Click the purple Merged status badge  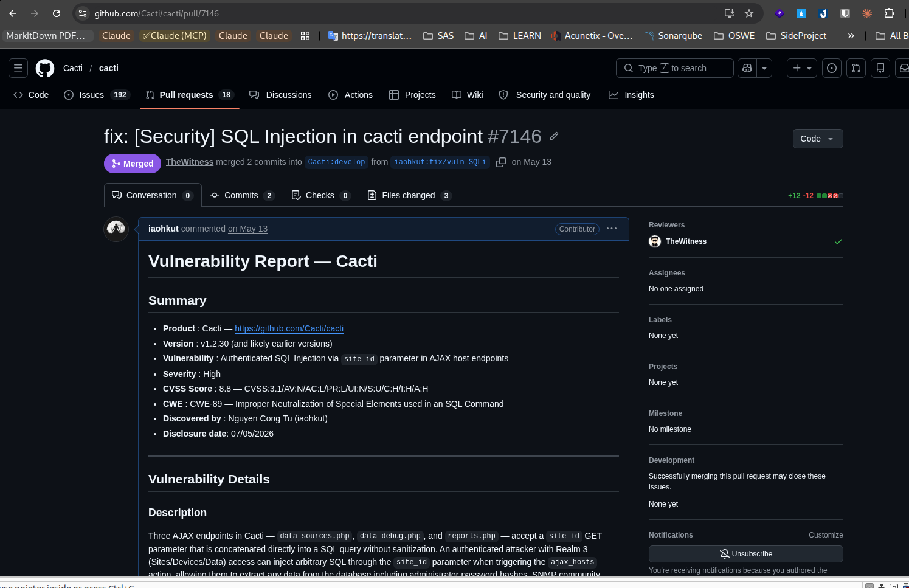point(133,164)
